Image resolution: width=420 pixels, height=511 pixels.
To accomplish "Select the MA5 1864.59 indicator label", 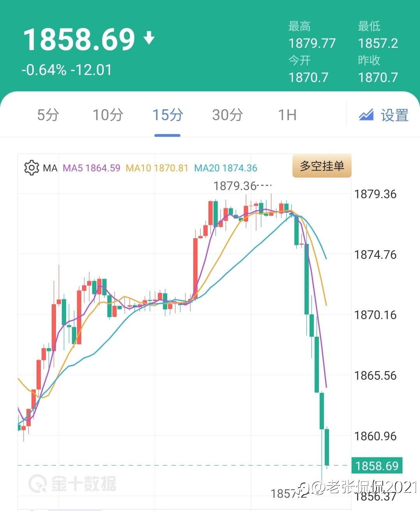I will click(x=91, y=168).
